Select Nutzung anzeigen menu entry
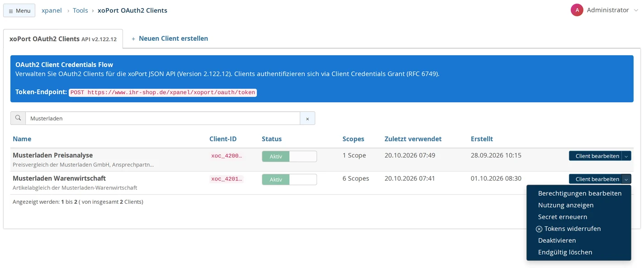 (579, 205)
